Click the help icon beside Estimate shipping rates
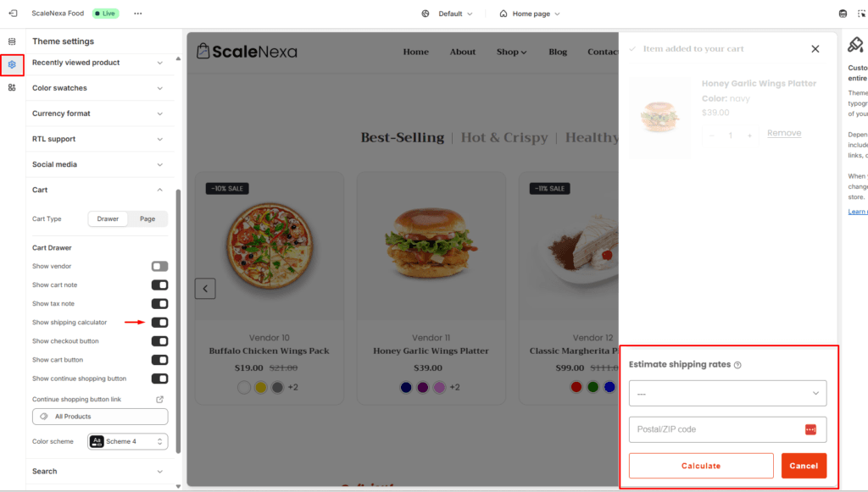The image size is (868, 492). pyautogui.click(x=737, y=365)
